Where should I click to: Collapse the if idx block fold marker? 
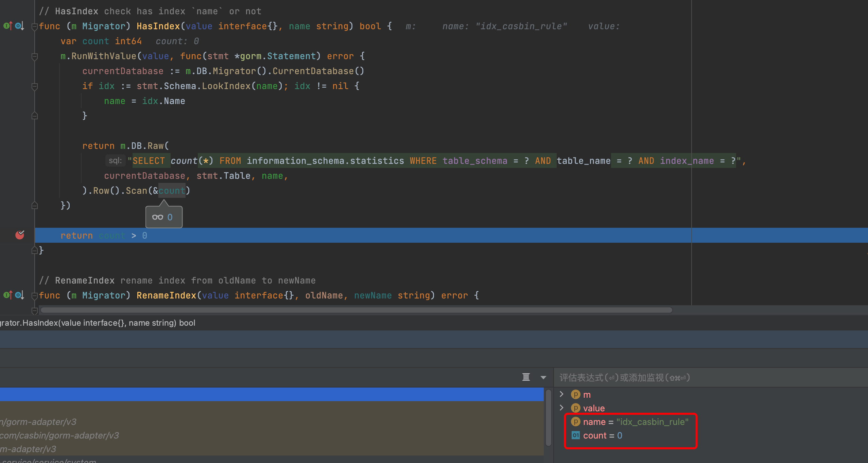[x=34, y=86]
